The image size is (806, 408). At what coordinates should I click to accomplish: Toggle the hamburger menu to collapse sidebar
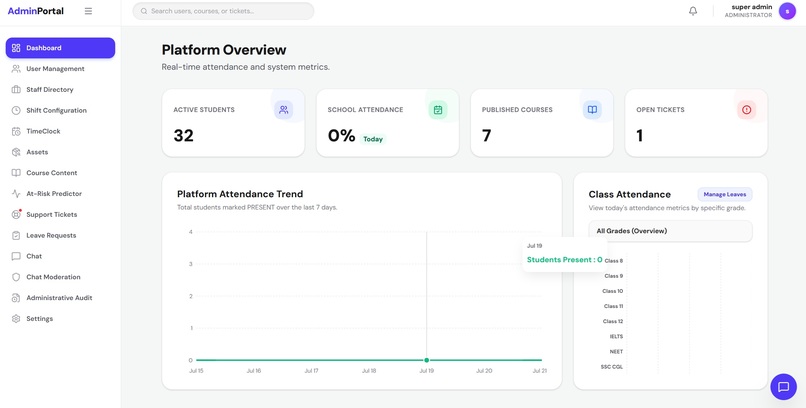click(x=88, y=11)
